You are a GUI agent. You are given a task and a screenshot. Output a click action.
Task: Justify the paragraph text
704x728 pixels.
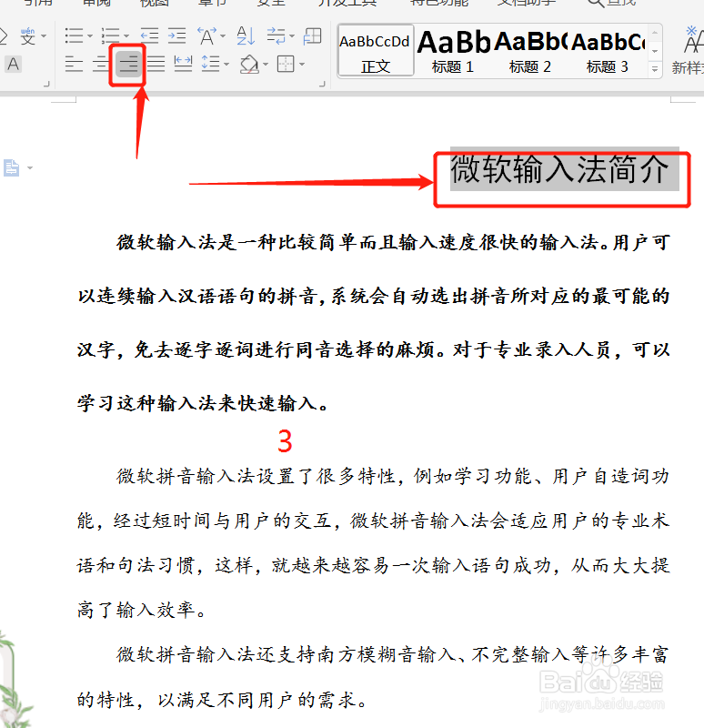(156, 64)
